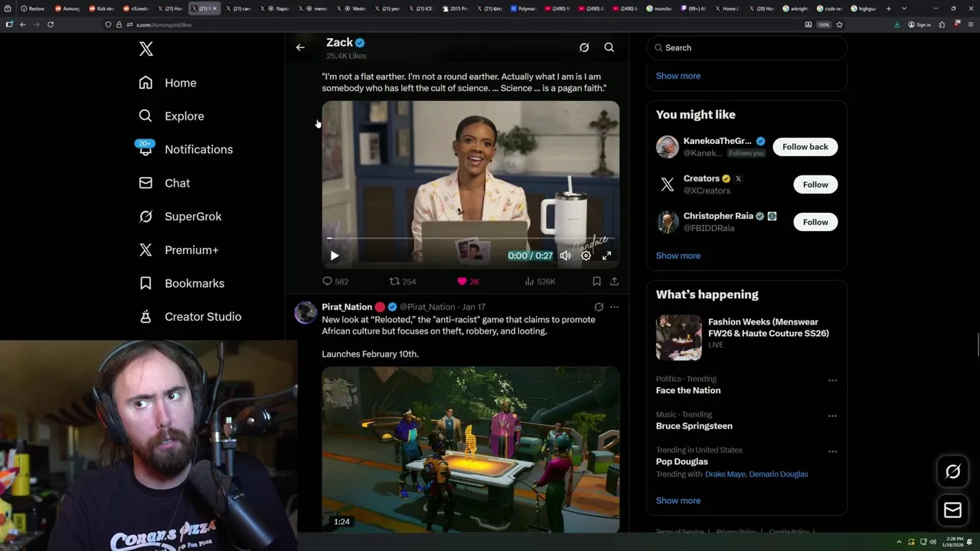Open the floating messages button
980x551 pixels.
(952, 510)
